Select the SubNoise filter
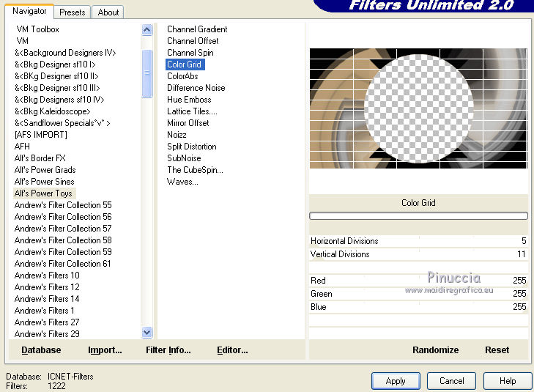 (x=184, y=158)
